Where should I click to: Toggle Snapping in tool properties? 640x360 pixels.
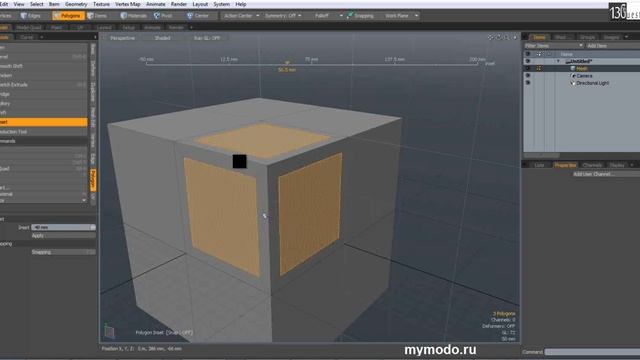(x=63, y=252)
